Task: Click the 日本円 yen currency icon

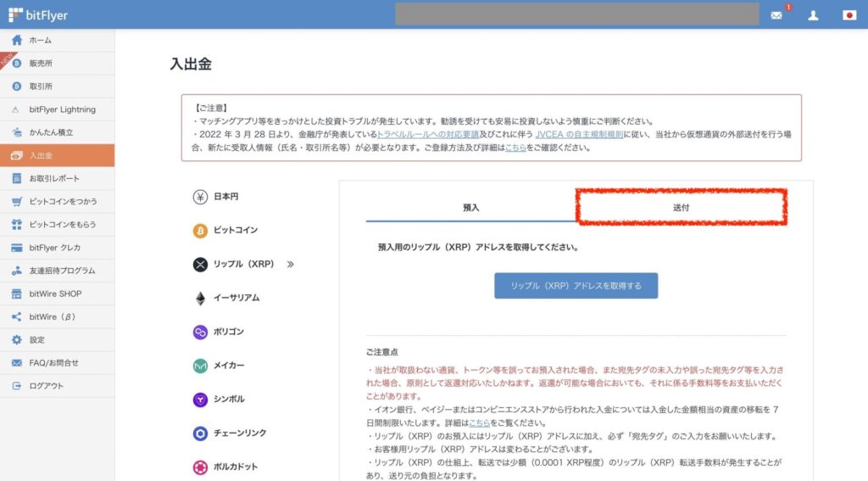Action: [200, 197]
